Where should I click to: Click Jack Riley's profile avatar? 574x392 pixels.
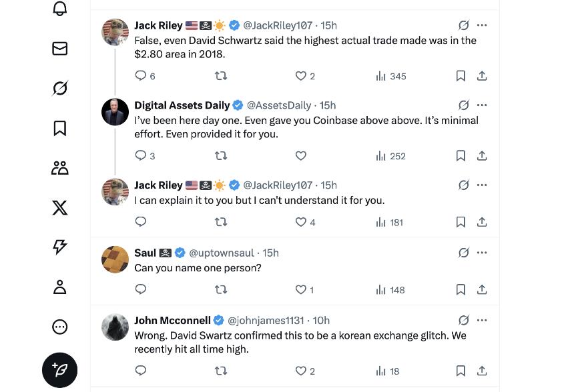coord(115,31)
